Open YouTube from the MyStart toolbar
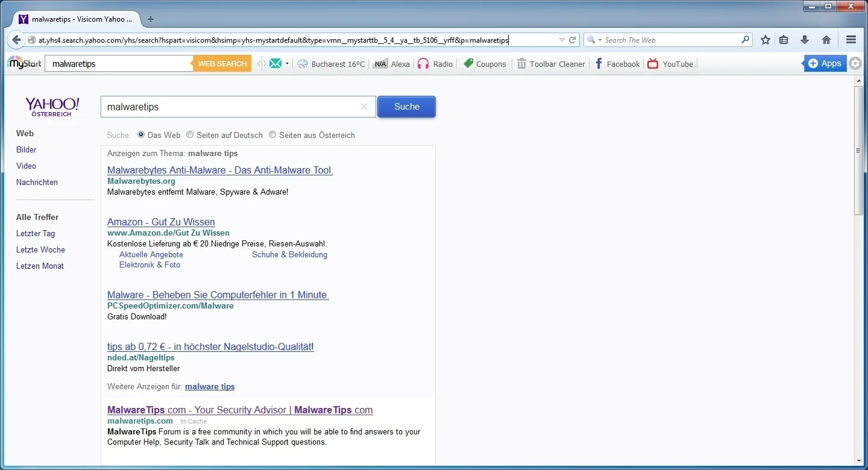The width and height of the screenshot is (868, 470). point(670,64)
